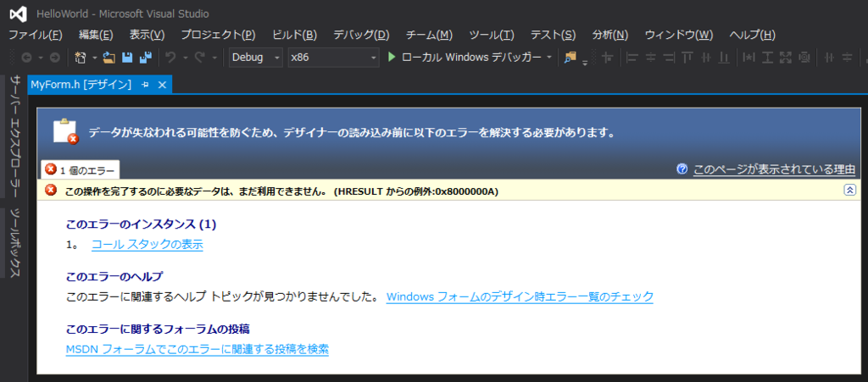Open the ツール(T) menu

pyautogui.click(x=492, y=35)
